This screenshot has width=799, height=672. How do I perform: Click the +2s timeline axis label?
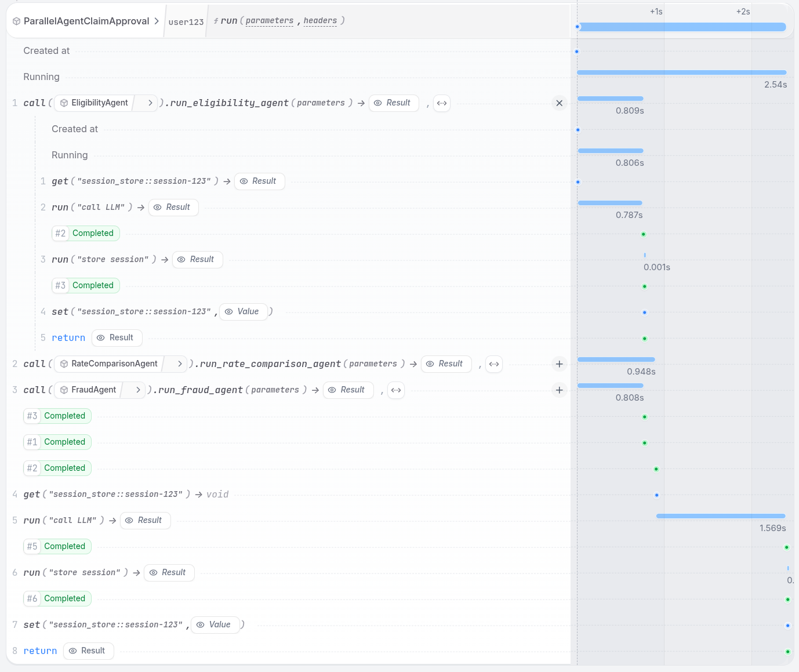tap(743, 12)
